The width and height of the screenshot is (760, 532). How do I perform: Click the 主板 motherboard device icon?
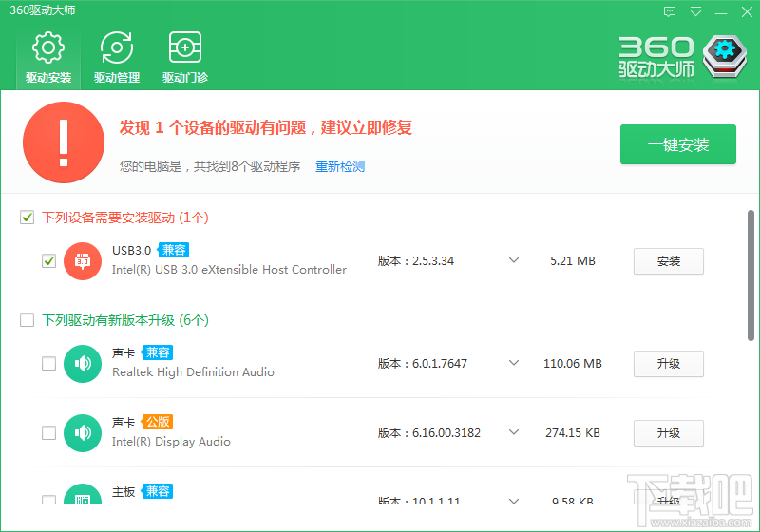(x=83, y=494)
